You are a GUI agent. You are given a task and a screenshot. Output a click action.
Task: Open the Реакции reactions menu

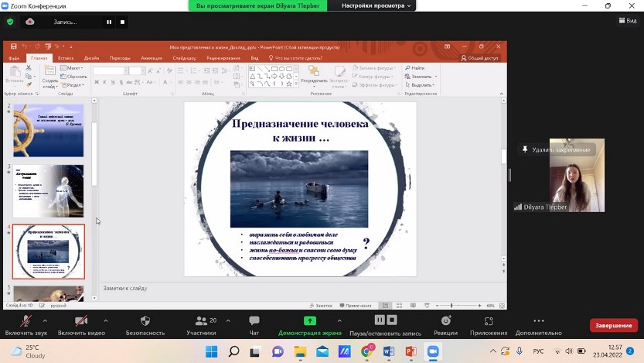446,325
